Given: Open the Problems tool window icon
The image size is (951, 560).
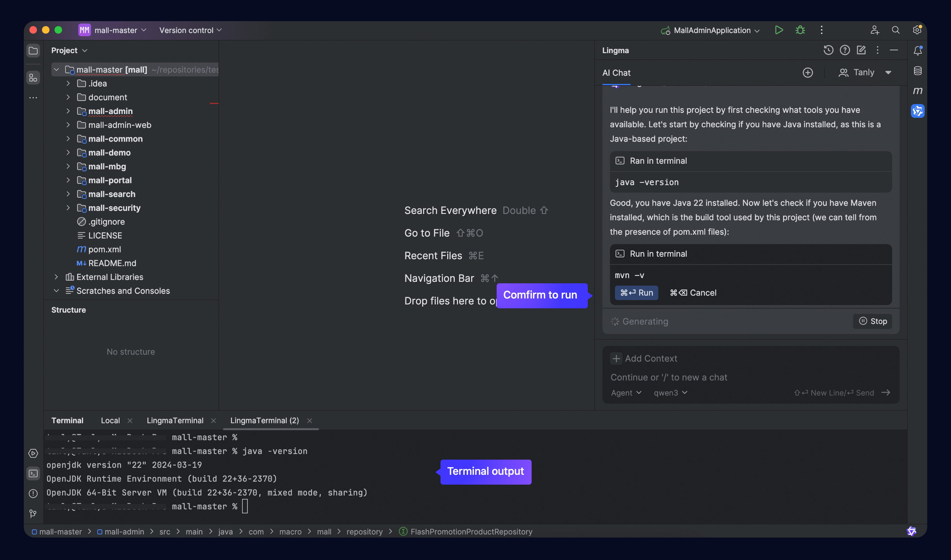Looking at the screenshot, I should coord(33,493).
